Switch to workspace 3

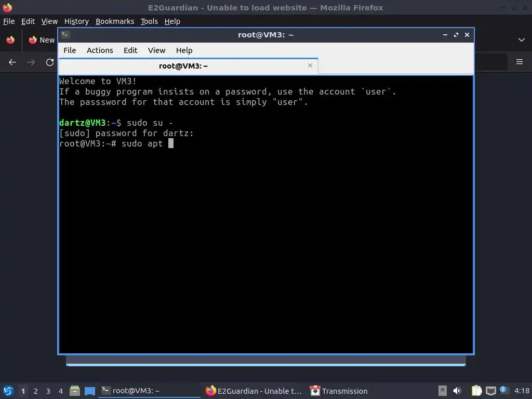click(48, 391)
